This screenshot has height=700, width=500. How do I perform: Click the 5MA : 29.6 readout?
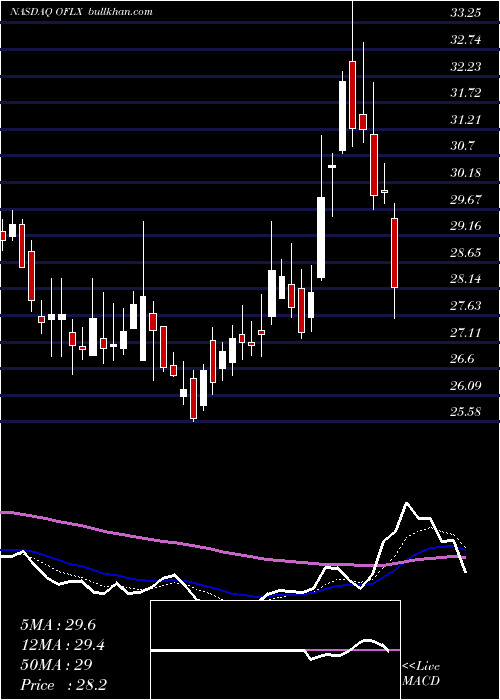coord(58,625)
